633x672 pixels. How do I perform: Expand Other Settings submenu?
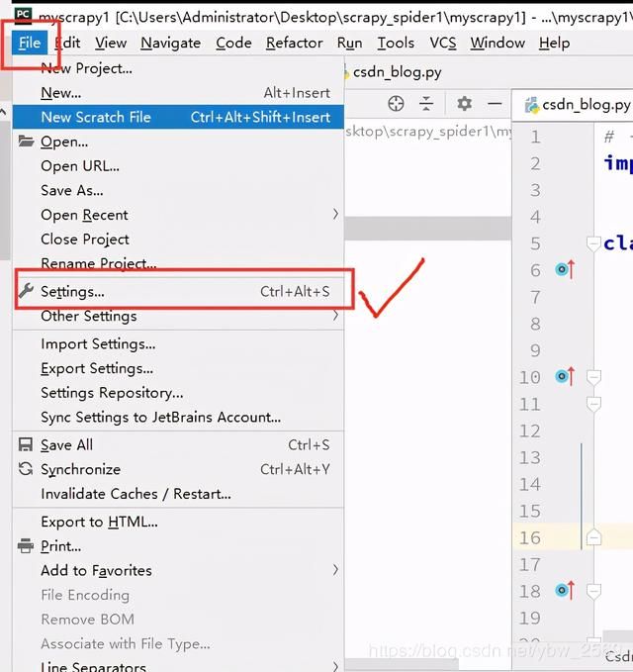pyautogui.click(x=178, y=316)
